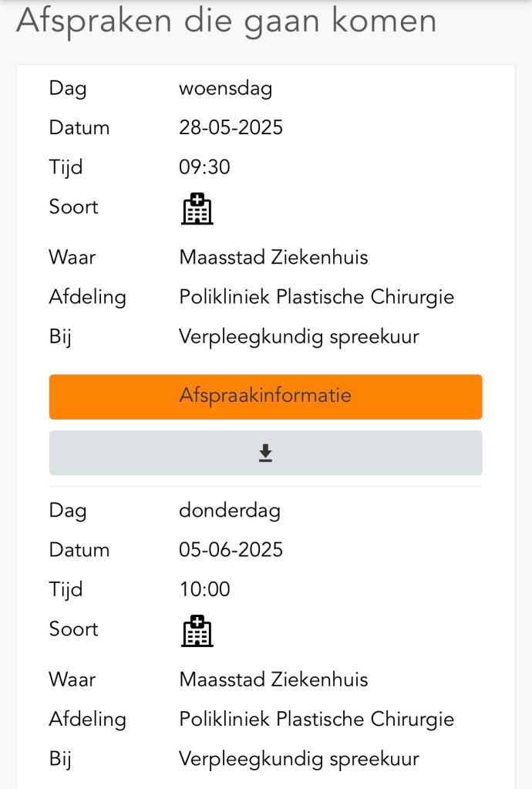Viewport: 532px width, 789px height.
Task: Click Polikliniek Plastische Chirurgie for the Wednesday appointment
Action: pos(316,297)
